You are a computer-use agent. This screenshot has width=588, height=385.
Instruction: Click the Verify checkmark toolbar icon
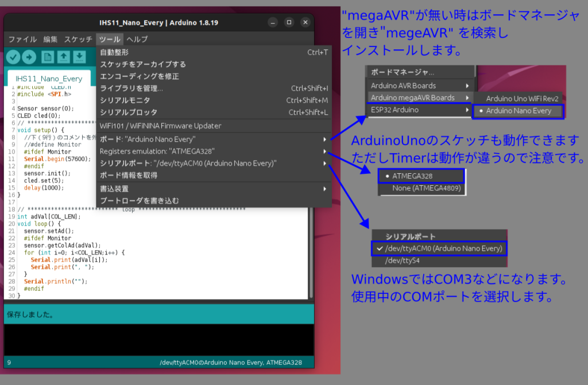(x=13, y=57)
